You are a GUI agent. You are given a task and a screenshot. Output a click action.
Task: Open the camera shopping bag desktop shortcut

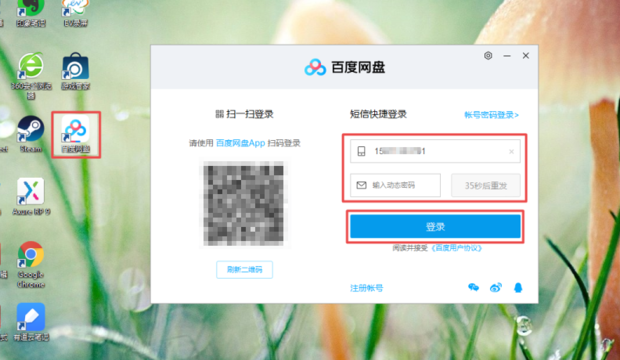pos(75,71)
